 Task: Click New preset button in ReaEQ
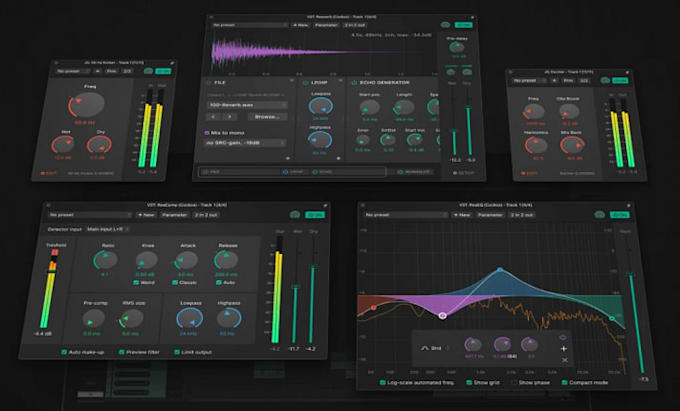point(462,215)
